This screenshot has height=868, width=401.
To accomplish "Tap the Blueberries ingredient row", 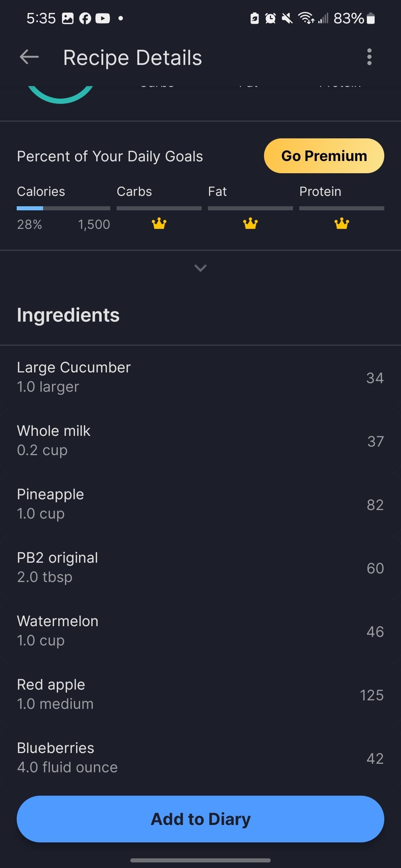I will pyautogui.click(x=200, y=758).
